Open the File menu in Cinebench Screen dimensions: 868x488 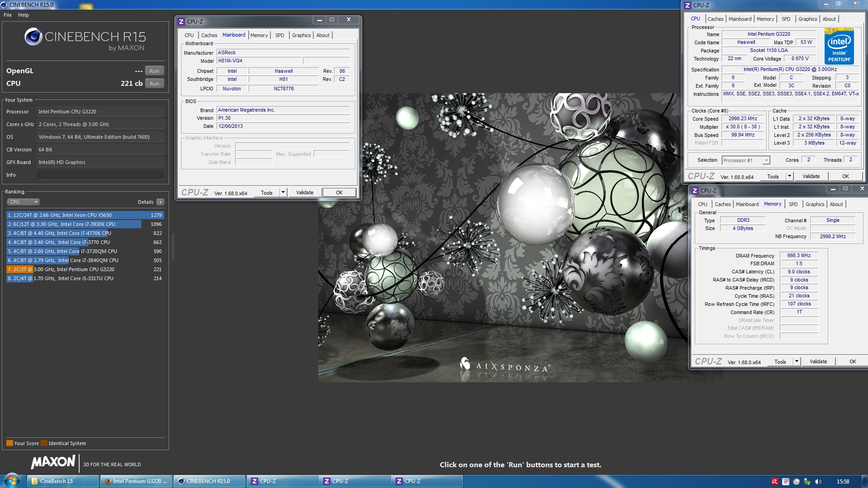[8, 15]
